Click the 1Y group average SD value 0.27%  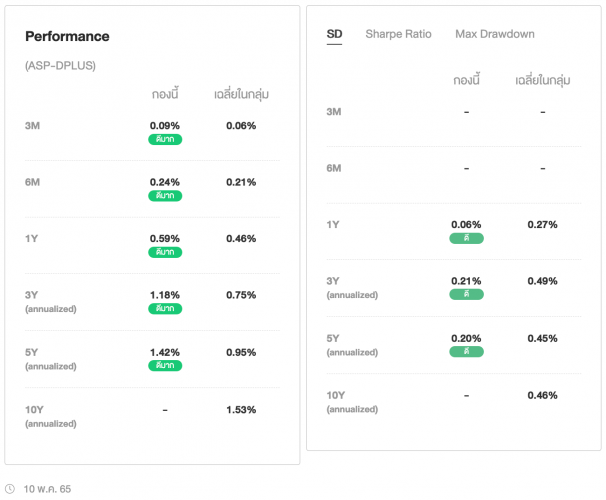[542, 225]
